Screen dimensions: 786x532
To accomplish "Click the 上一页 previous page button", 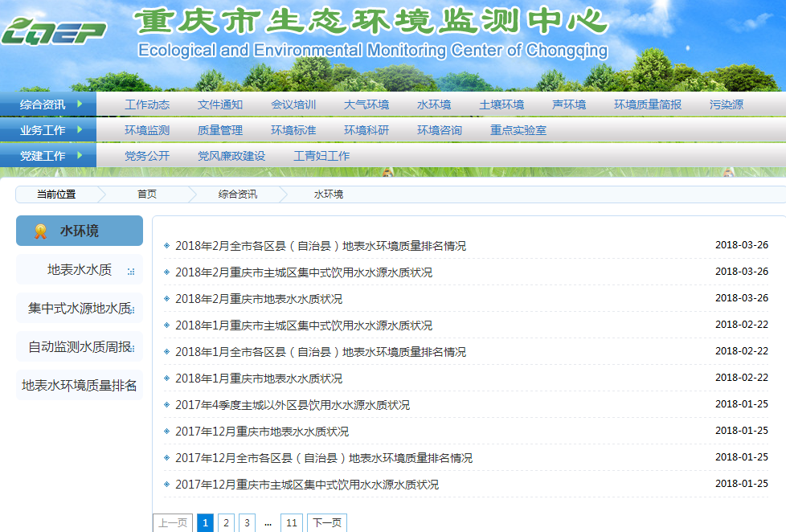I will coord(173,523).
